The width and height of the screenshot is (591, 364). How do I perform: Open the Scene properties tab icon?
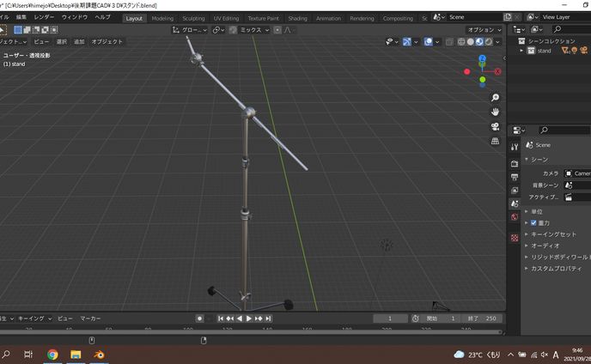click(515, 203)
